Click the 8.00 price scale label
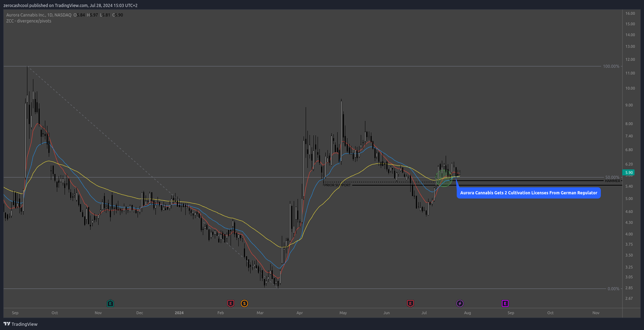This screenshot has width=644, height=330. (629, 124)
